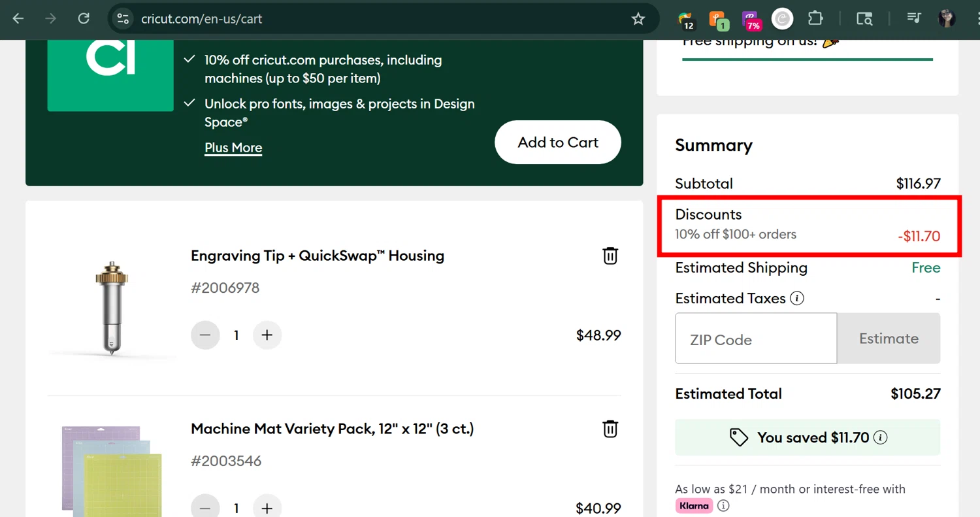
Task: Click the white circular C extension icon
Action: click(x=782, y=18)
